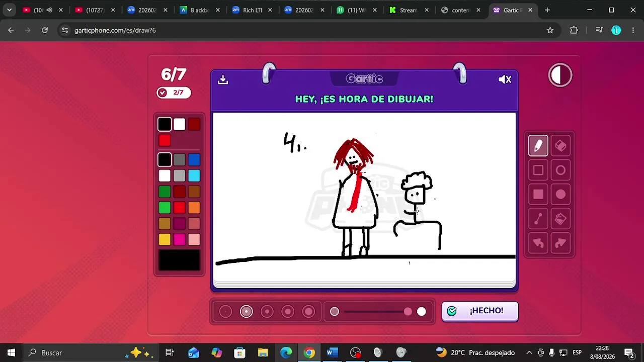This screenshot has height=362, width=644.
Task: Open the media controls button in Chrome
Action: [599, 30]
